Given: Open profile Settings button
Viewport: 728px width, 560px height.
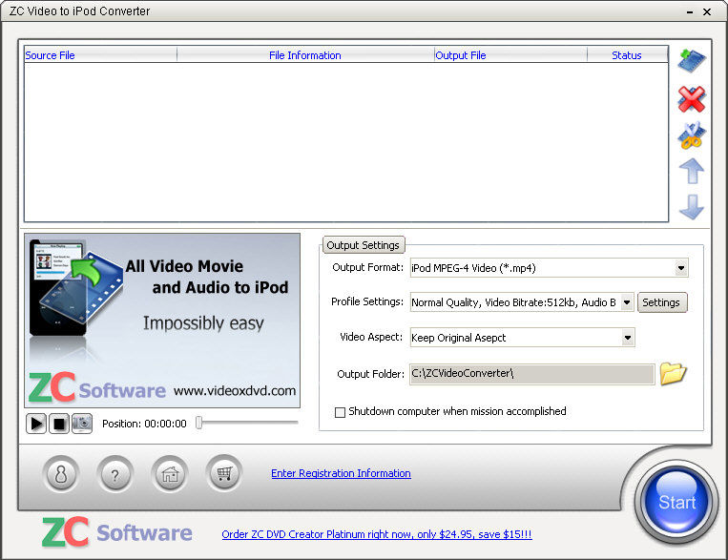Looking at the screenshot, I should click(x=661, y=302).
